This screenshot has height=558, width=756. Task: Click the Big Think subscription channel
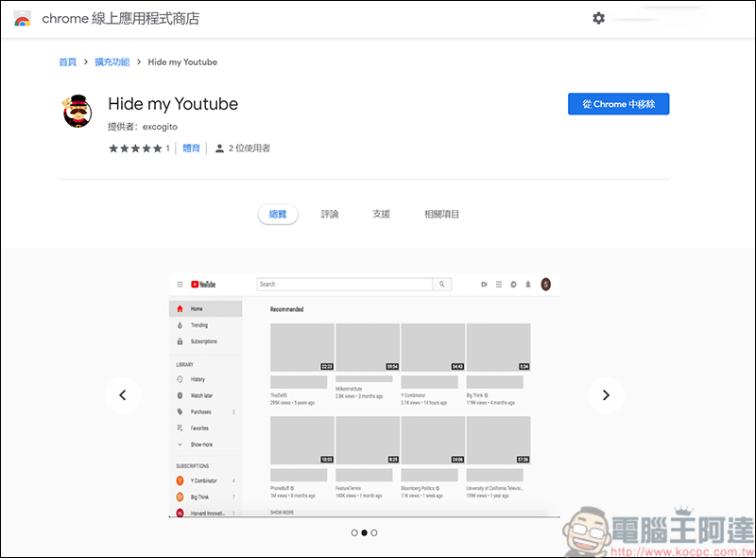(205, 497)
